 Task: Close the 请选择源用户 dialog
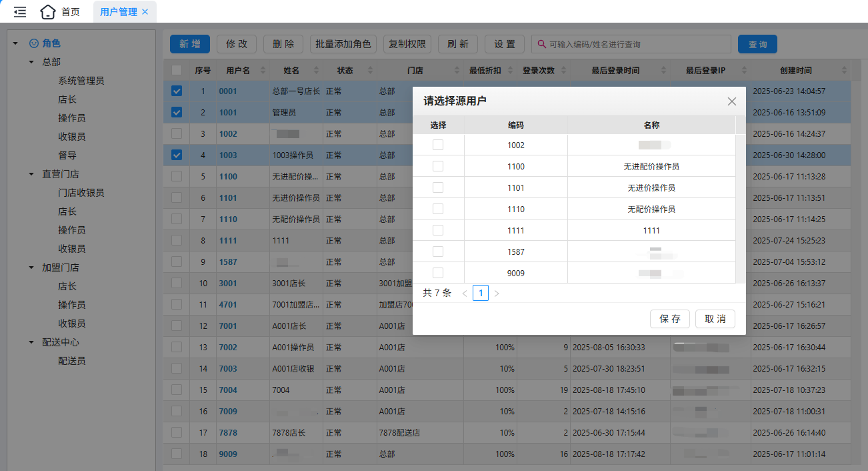[x=732, y=101]
